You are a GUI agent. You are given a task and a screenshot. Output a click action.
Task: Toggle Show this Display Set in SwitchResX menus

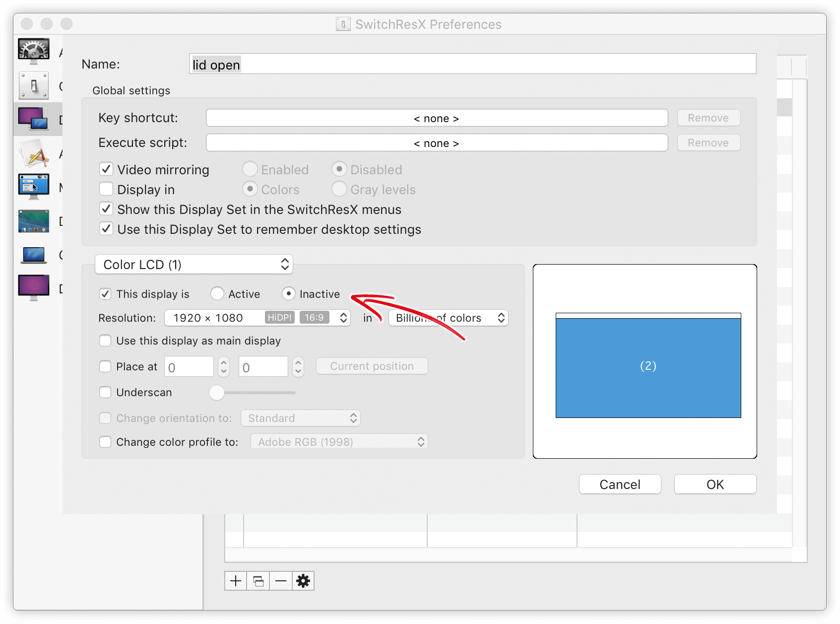[x=106, y=209]
